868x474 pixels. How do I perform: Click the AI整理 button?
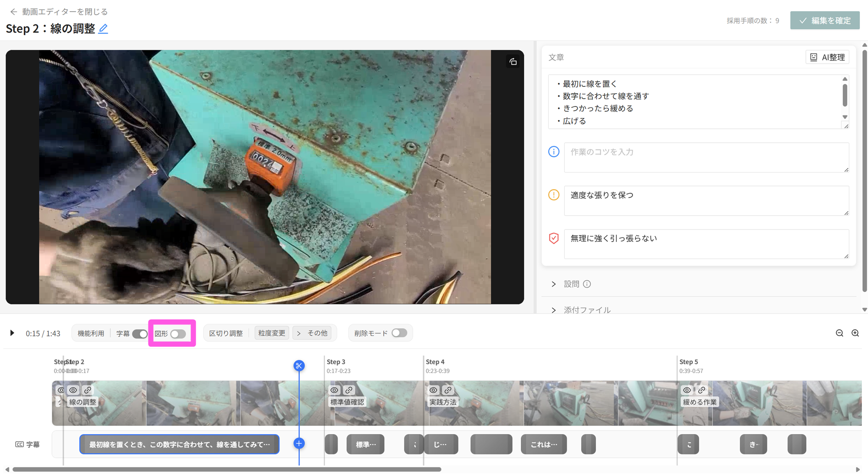tap(827, 57)
